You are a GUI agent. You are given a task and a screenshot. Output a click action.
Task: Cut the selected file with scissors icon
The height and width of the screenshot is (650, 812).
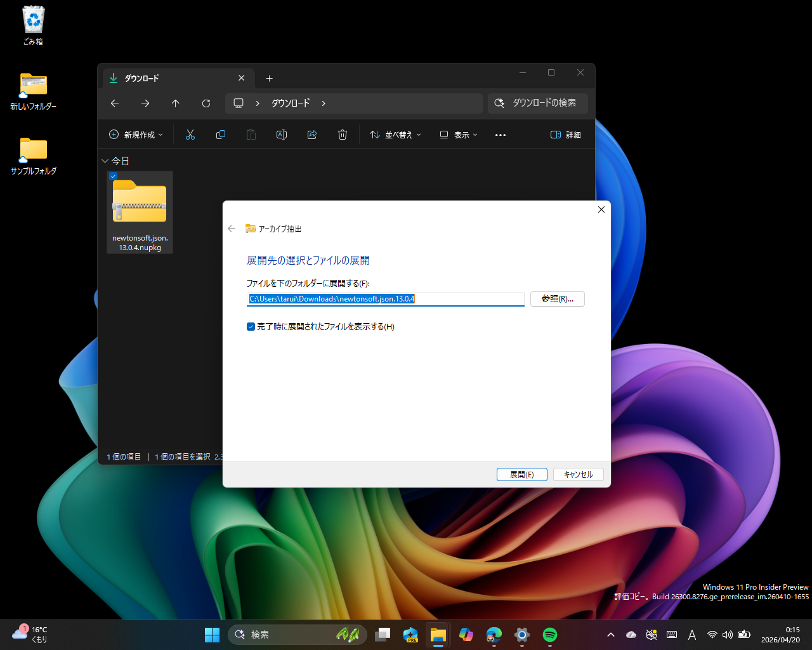tap(190, 135)
